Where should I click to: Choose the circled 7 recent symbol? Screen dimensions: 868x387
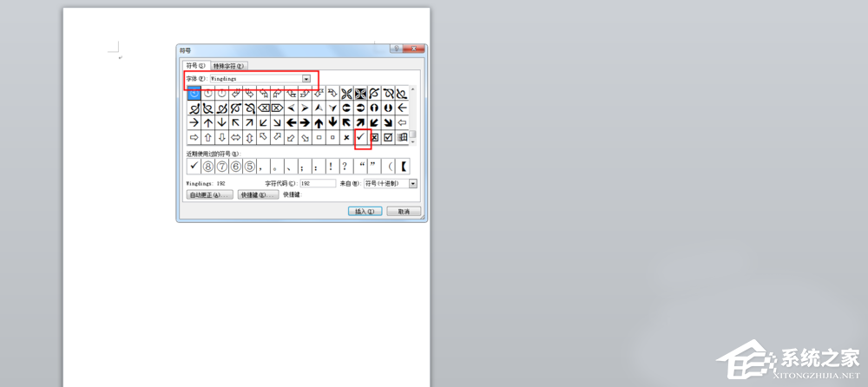pyautogui.click(x=221, y=166)
